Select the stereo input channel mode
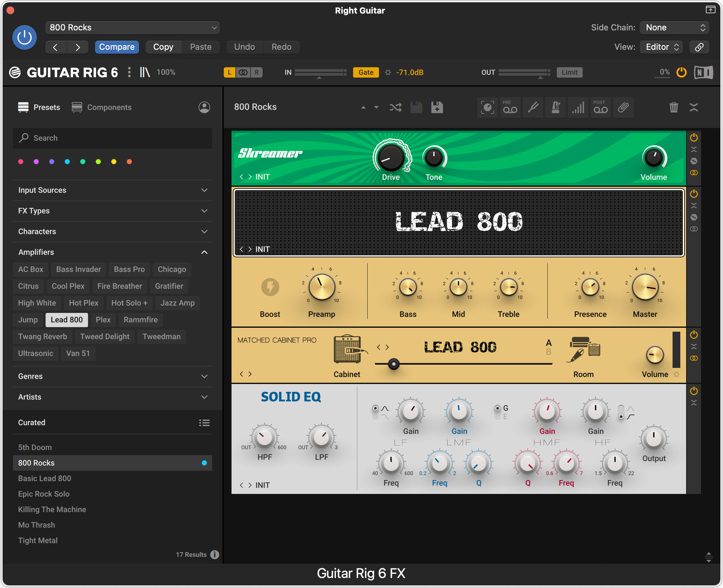Viewport: 723px width, 588px height. coord(243,72)
